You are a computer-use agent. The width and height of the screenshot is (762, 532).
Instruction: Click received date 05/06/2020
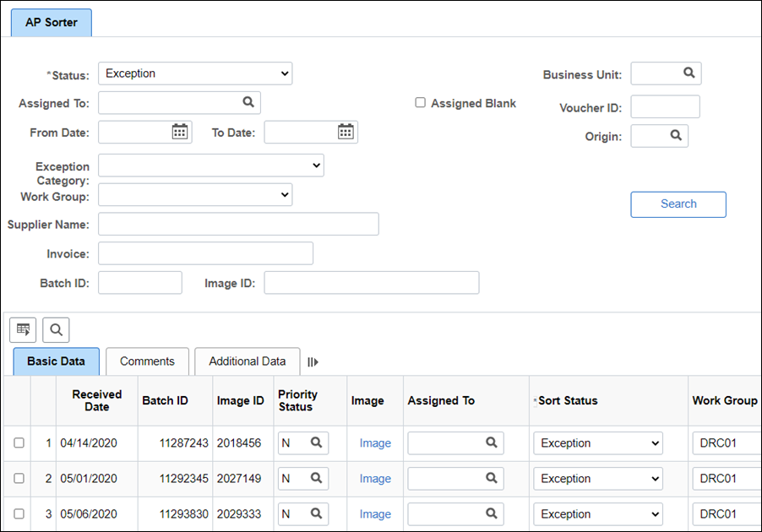pos(89,514)
